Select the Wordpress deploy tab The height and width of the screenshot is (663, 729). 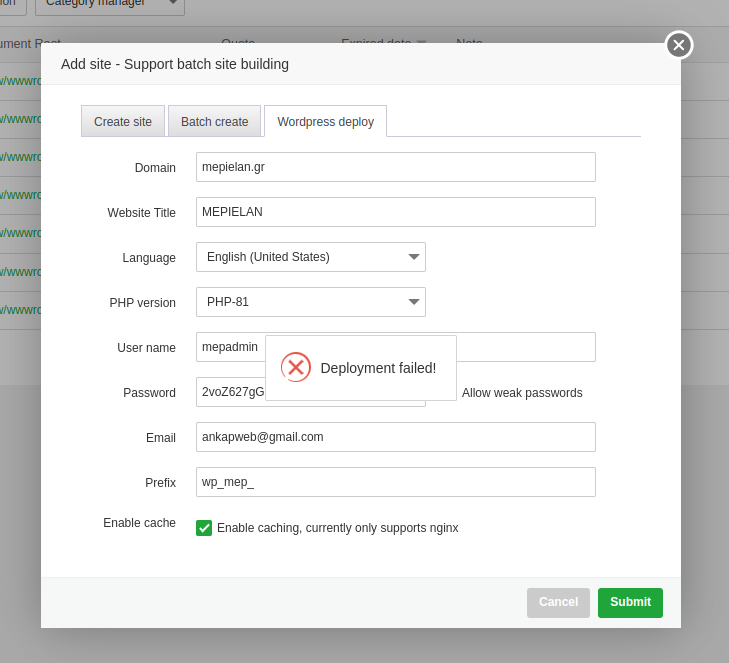coord(325,122)
